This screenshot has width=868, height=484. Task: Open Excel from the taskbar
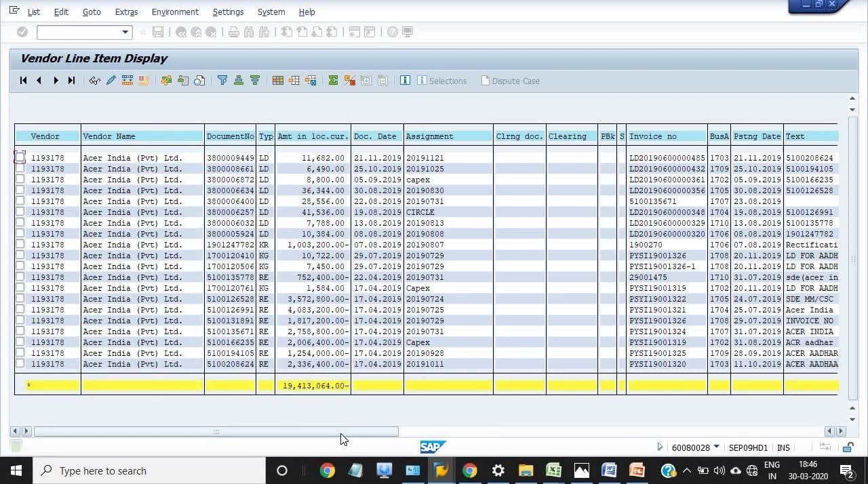click(553, 470)
